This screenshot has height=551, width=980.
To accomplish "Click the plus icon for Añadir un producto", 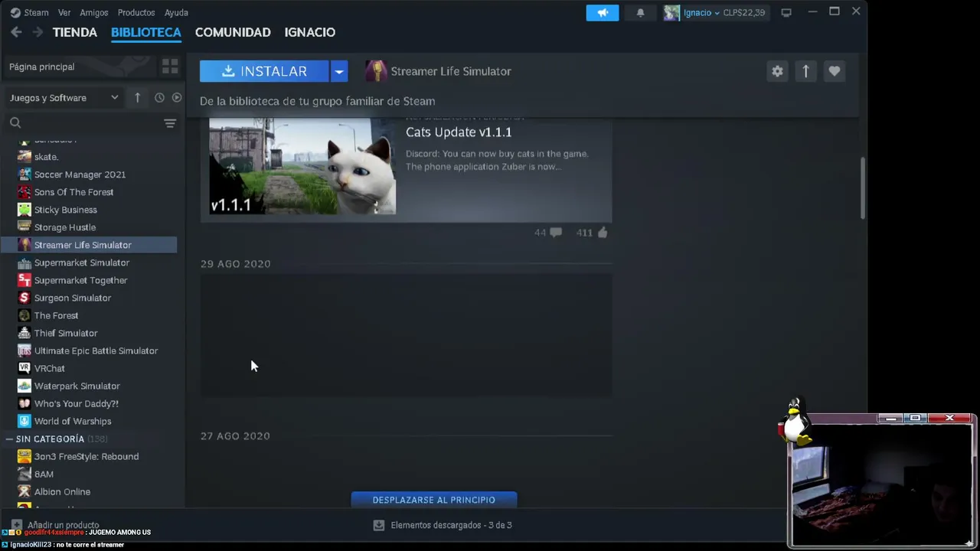I will [x=17, y=526].
